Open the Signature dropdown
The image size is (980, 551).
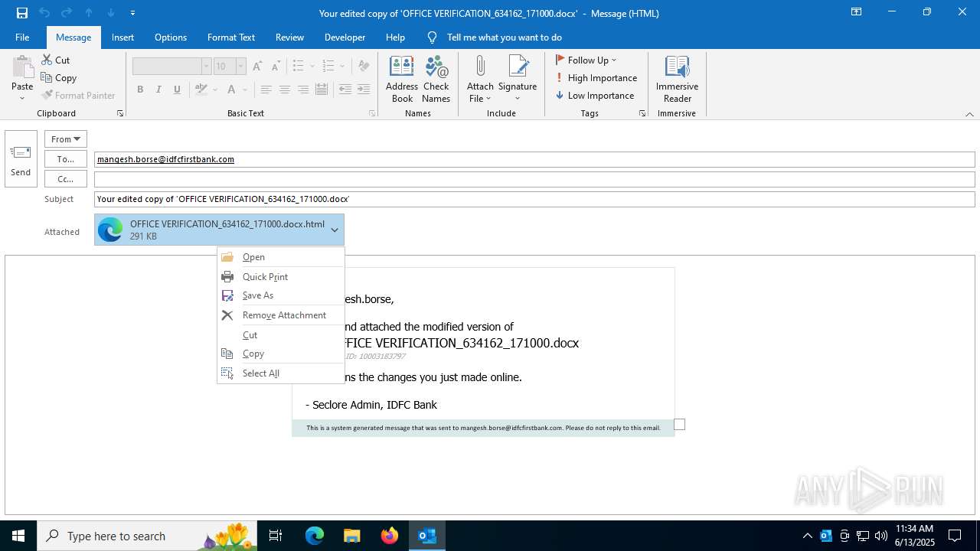tap(518, 79)
